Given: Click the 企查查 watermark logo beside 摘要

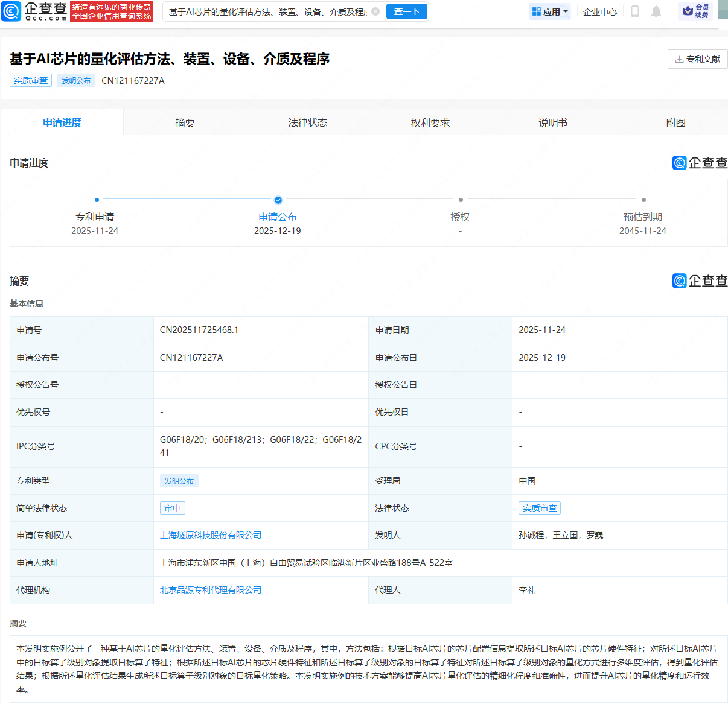Looking at the screenshot, I should pyautogui.click(x=700, y=281).
